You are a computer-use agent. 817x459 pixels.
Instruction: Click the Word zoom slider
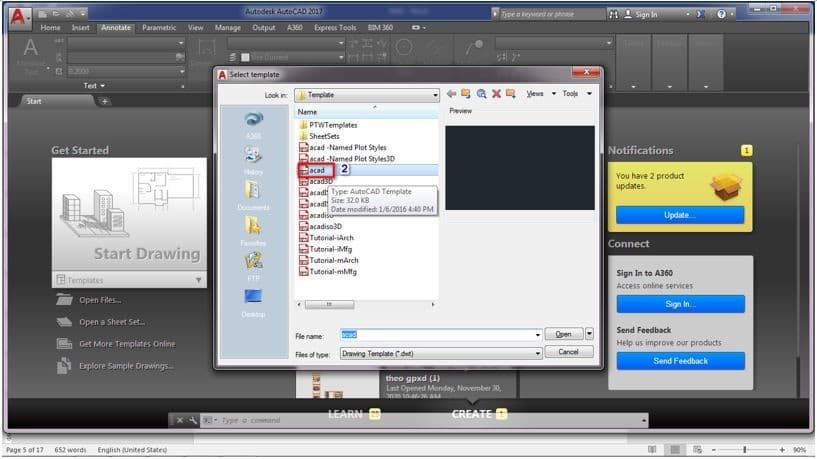(745, 450)
